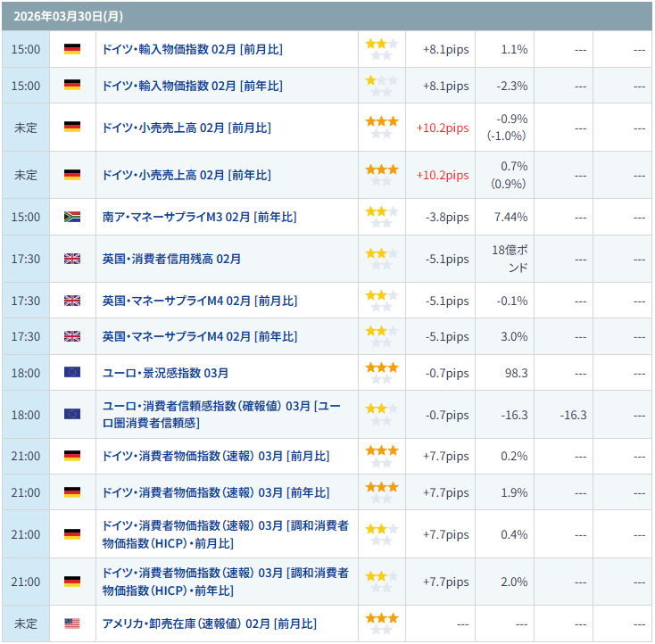Open ユーロ・消費者信頼感指数(確報値) link
This screenshot has height=644, width=655.
[x=223, y=414]
